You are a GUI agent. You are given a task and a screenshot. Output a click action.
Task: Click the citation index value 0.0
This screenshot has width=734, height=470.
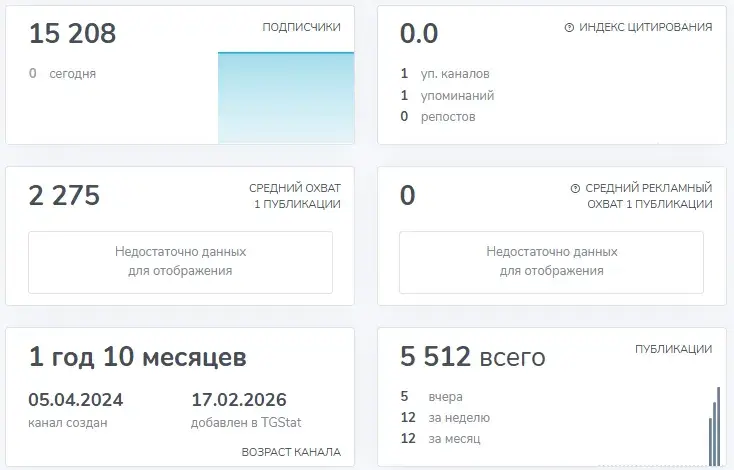coord(419,34)
